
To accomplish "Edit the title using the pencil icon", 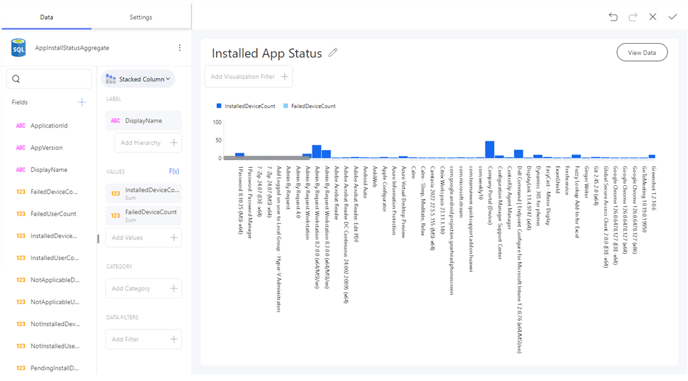I will click(x=333, y=53).
